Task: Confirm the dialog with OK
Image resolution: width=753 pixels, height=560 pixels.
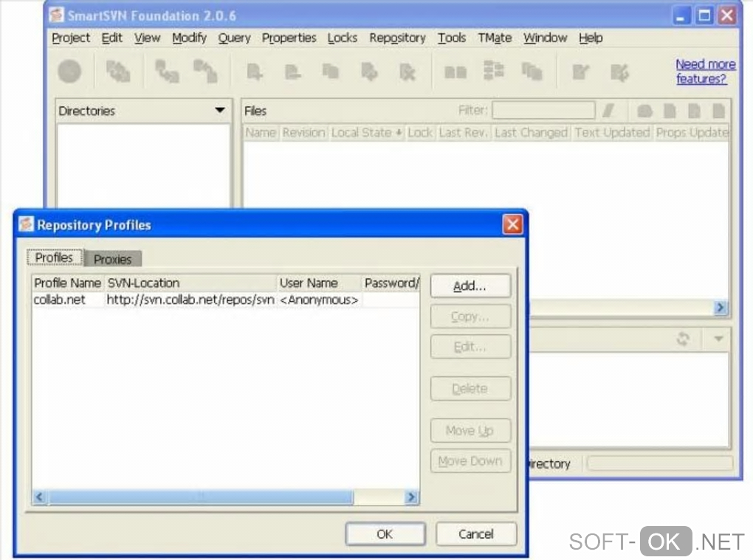Action: point(385,534)
